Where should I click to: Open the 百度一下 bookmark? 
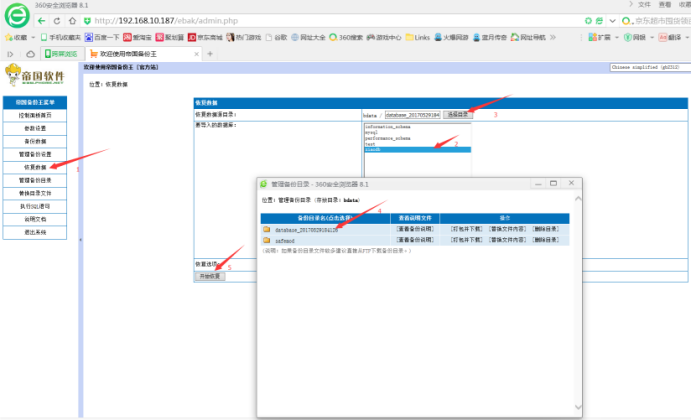tap(102, 38)
